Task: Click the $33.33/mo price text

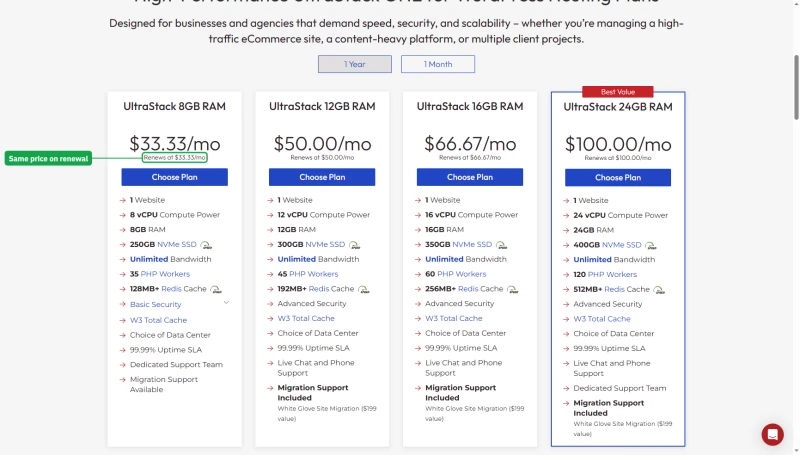Action: tap(174, 144)
